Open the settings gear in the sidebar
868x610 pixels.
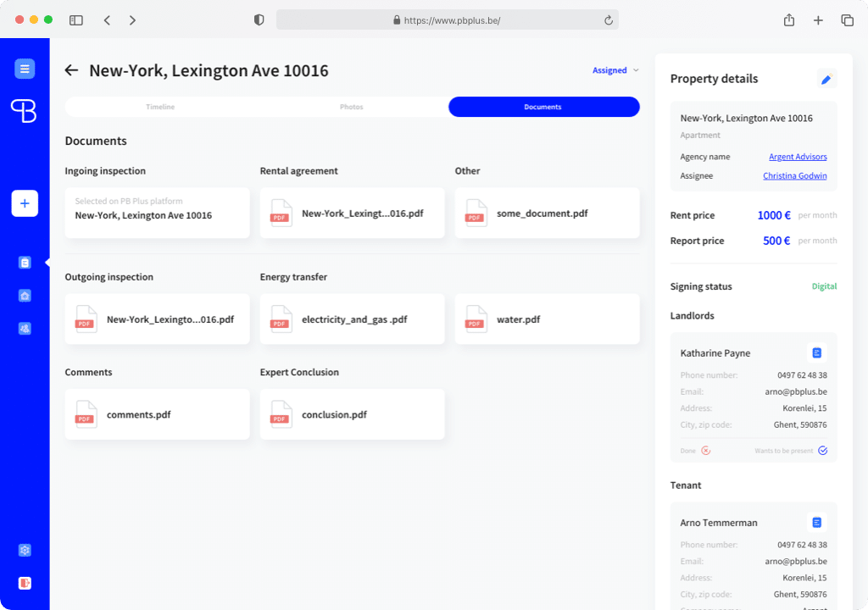[25, 550]
